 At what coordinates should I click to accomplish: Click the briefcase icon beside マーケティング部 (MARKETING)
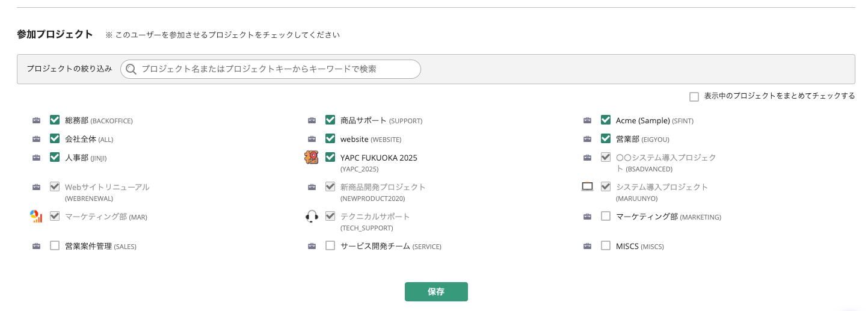(587, 217)
